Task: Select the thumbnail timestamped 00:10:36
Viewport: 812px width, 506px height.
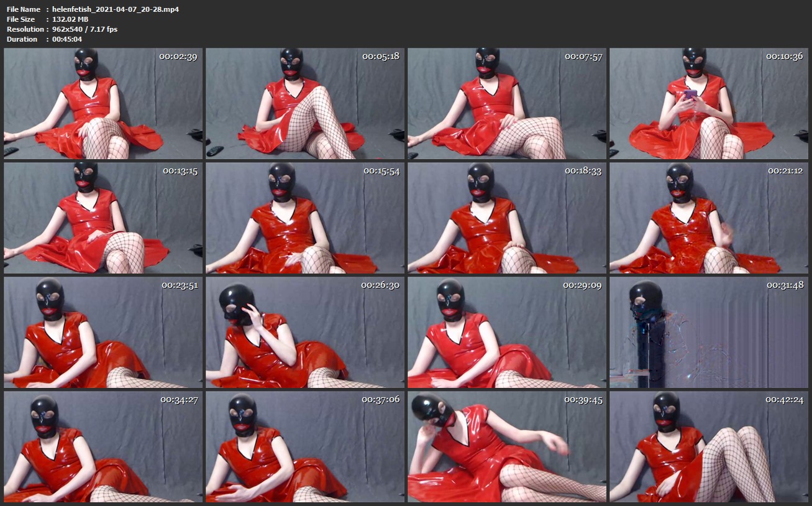Action: [709, 104]
